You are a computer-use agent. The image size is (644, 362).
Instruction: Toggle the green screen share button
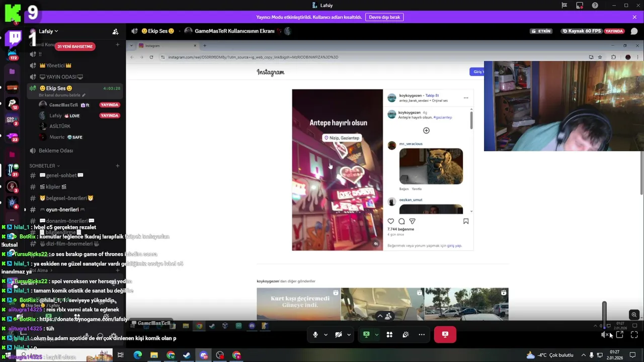click(366, 335)
